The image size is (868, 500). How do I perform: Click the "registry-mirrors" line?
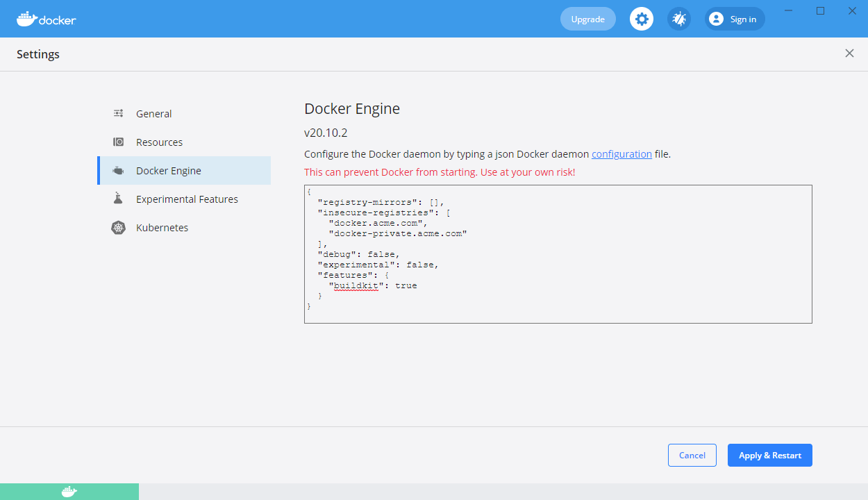[381, 202]
